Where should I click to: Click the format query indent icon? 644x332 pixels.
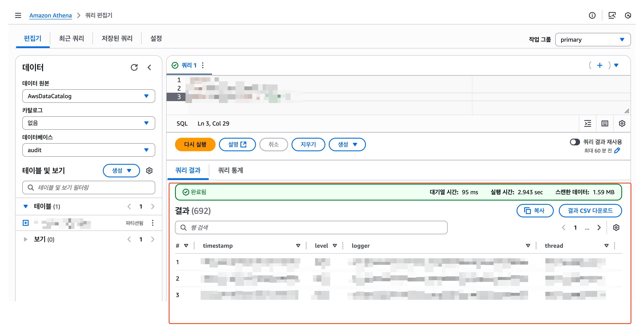(x=587, y=123)
